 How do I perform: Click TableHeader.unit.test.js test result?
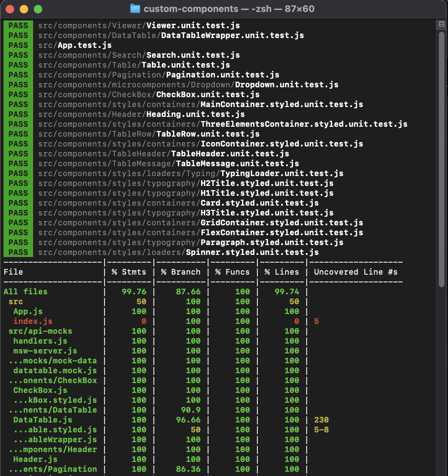pyautogui.click(x=164, y=154)
